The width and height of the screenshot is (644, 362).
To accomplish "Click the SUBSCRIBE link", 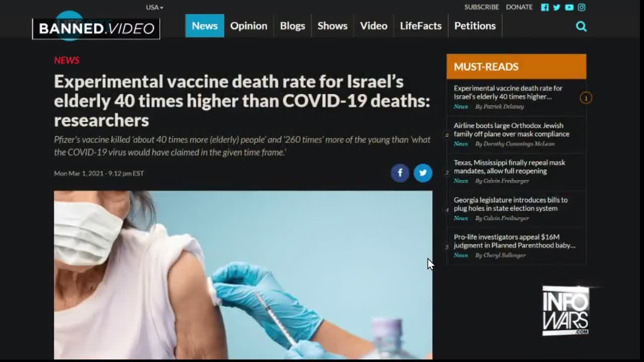I will (481, 7).
